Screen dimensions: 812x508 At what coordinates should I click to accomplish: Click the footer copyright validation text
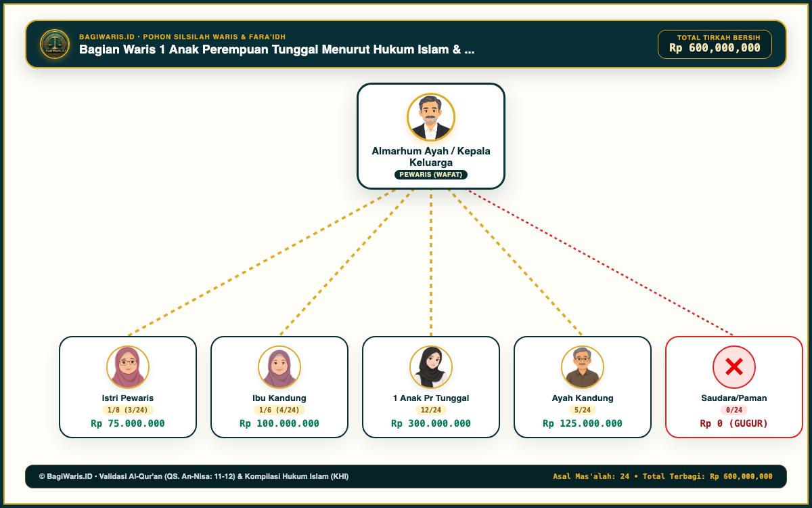[x=194, y=476]
